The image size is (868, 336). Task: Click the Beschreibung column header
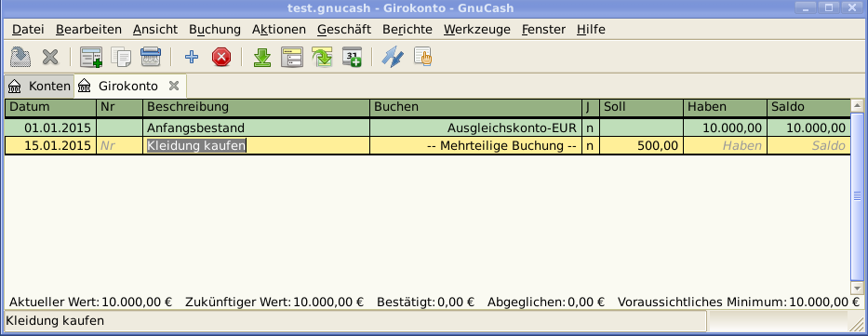tap(256, 107)
